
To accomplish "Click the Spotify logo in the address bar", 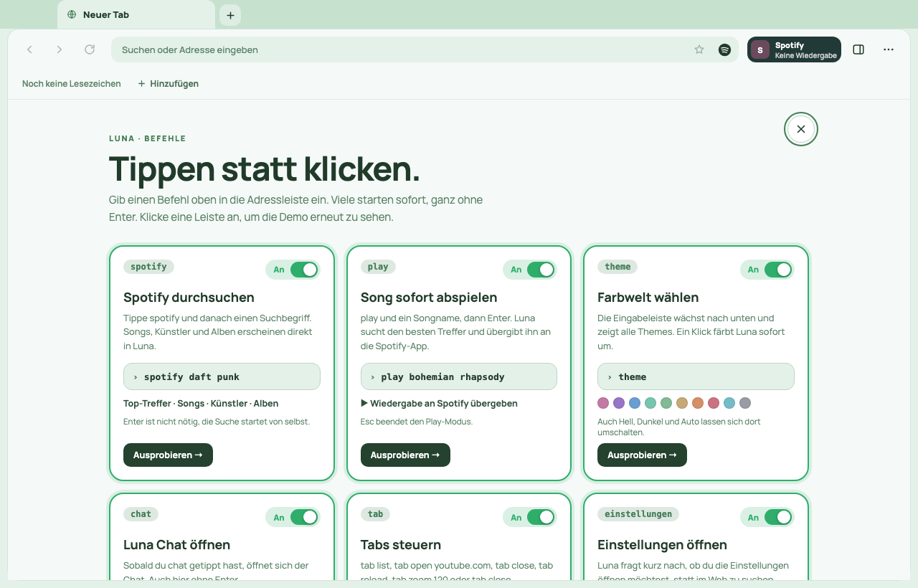I will (x=724, y=49).
